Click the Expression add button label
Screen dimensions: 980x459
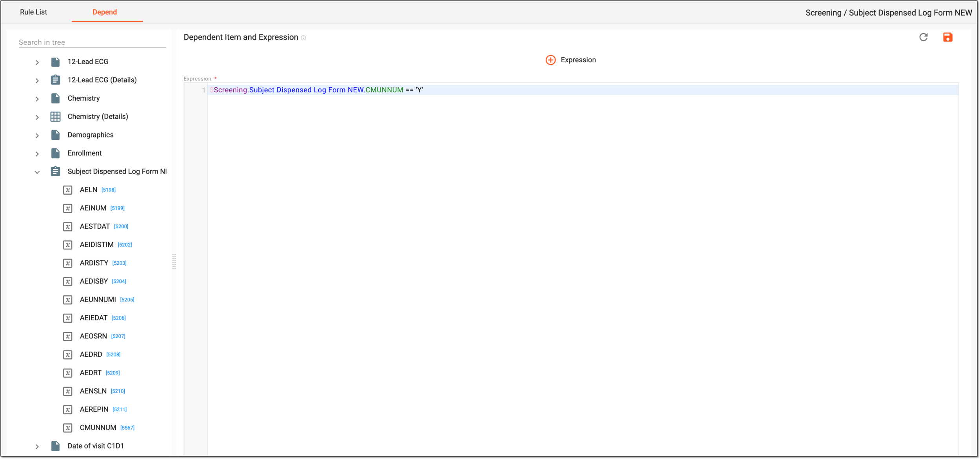coord(578,60)
